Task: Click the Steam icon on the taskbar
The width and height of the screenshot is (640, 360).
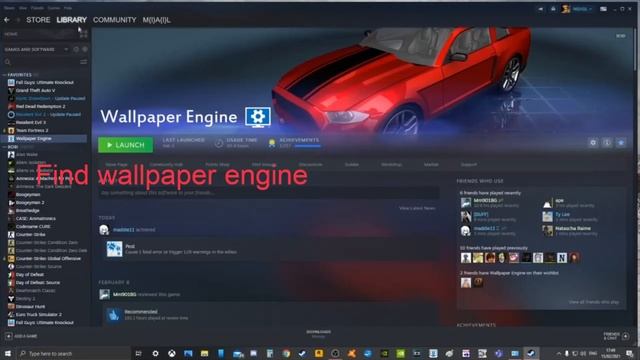Action: click(531, 353)
